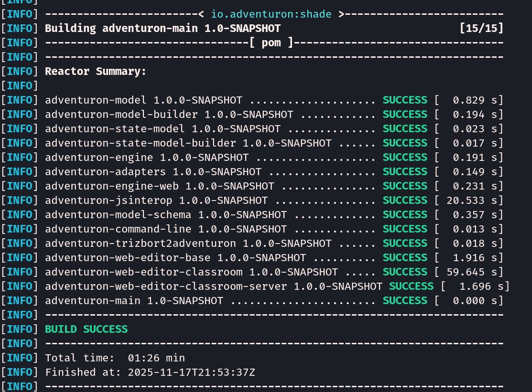Click the 0.194 s duration value

(475, 114)
